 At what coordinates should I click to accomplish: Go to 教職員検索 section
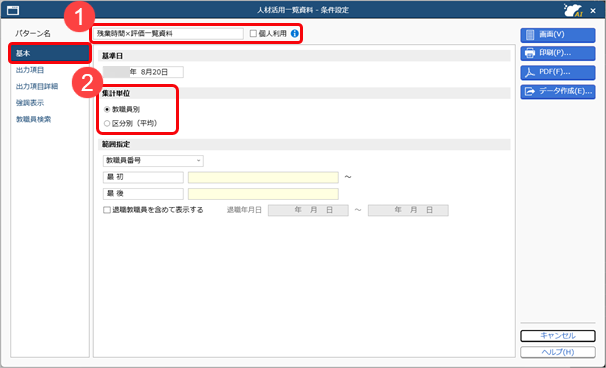click(x=33, y=119)
